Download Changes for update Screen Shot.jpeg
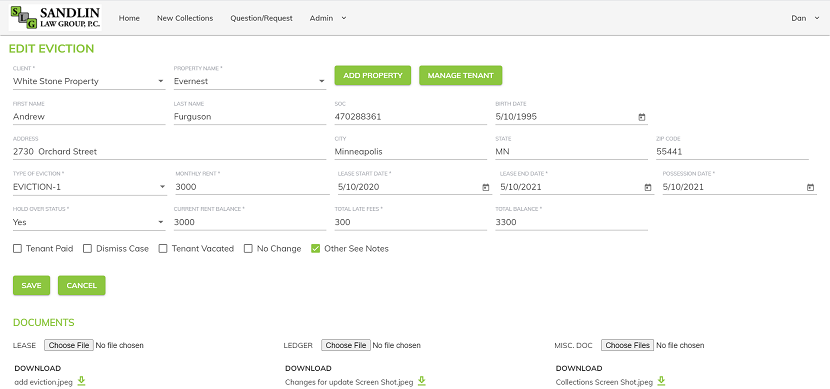830x389 pixels. click(x=421, y=381)
